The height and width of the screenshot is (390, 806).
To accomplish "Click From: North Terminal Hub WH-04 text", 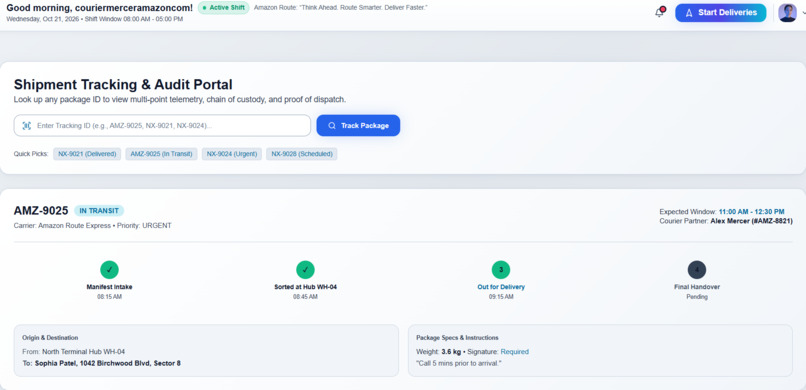I will tap(74, 352).
